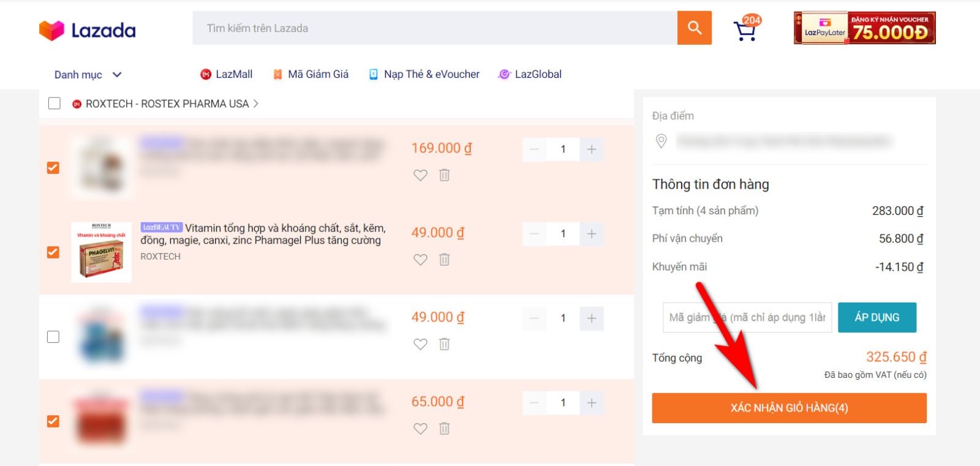Viewport: 980px width, 466px height.
Task: Click the trash icon under 65.000 đ item
Action: pyautogui.click(x=445, y=429)
